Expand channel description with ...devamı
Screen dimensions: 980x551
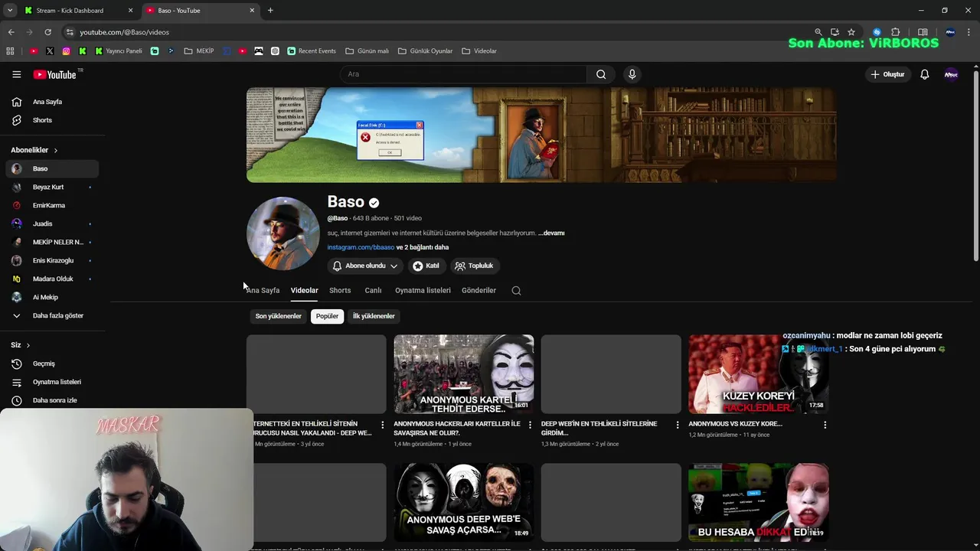coord(551,233)
